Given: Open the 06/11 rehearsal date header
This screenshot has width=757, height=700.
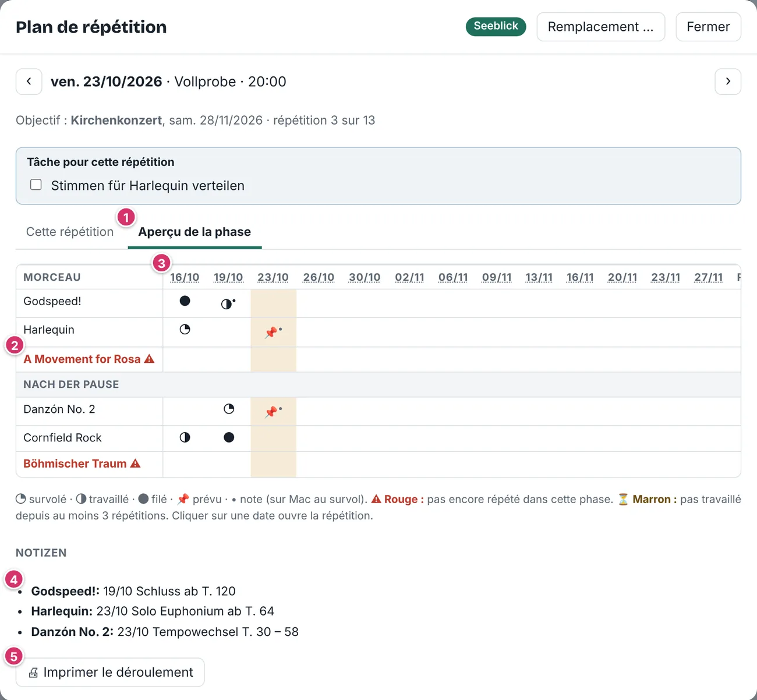Looking at the screenshot, I should coord(453,277).
